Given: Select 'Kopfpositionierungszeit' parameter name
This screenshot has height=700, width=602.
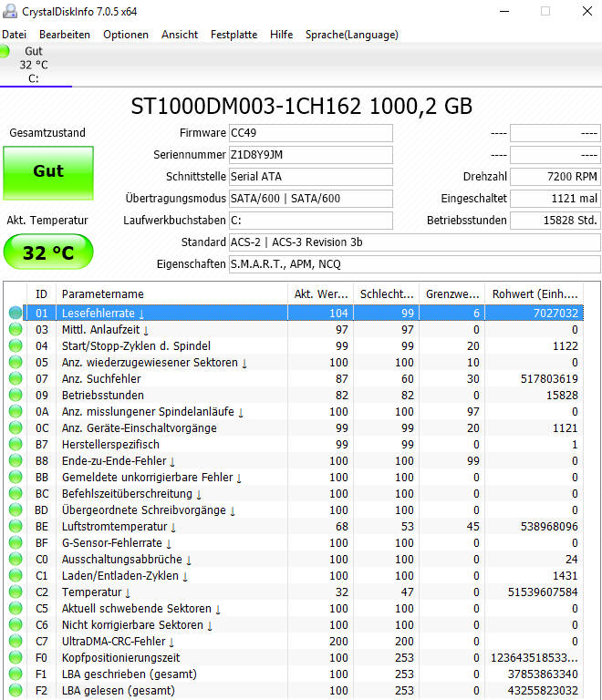Looking at the screenshot, I should point(120,657).
